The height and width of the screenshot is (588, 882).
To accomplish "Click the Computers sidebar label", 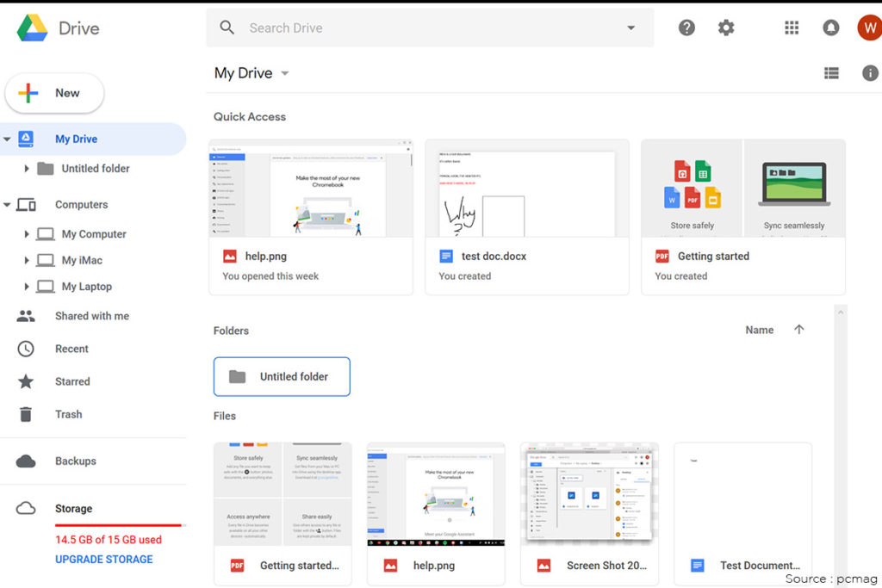I will [x=82, y=205].
